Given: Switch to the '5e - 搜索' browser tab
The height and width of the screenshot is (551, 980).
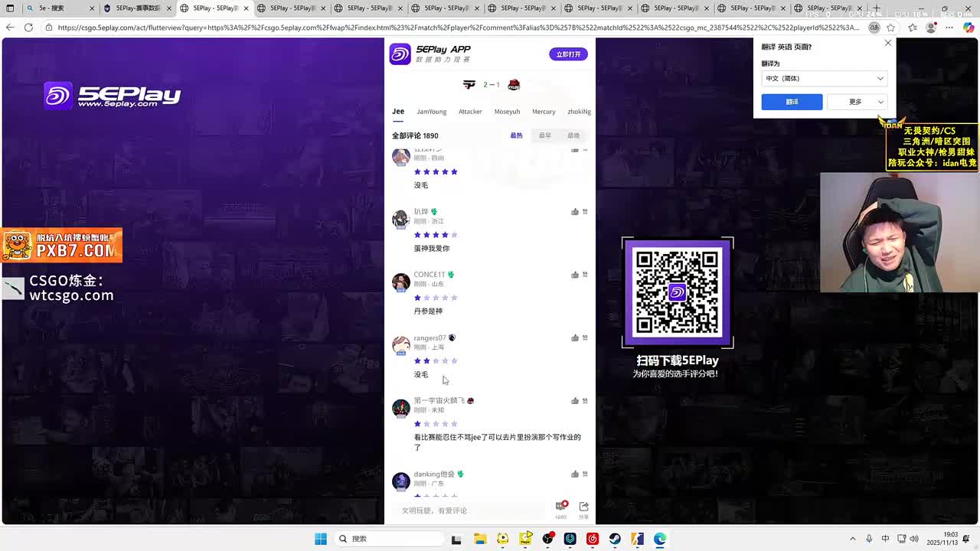Looking at the screenshot, I should coord(60,8).
